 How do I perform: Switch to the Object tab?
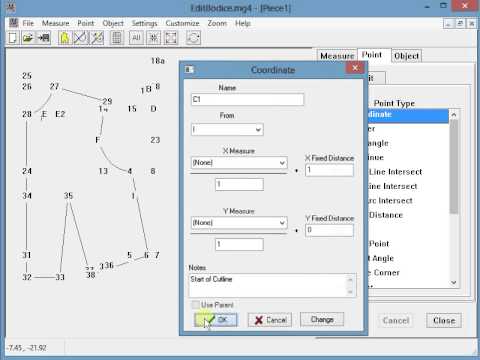coord(407,56)
